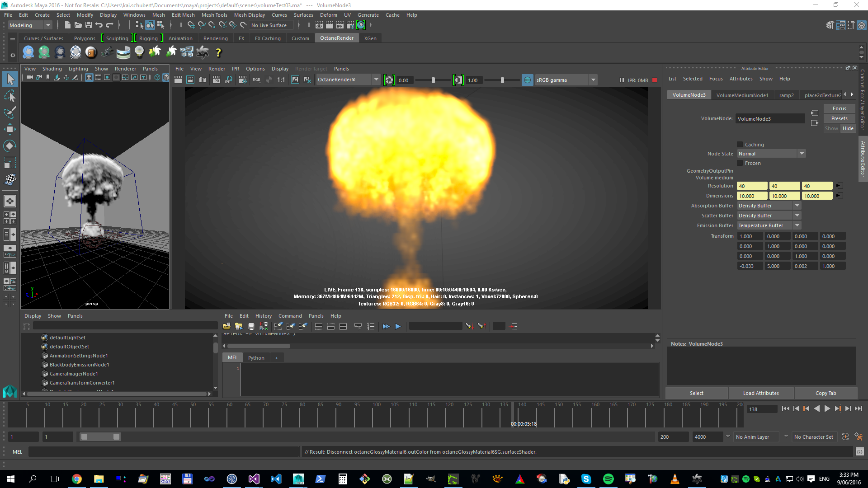This screenshot has width=868, height=488.
Task: Enable the Frozen checkbox
Action: (x=740, y=163)
